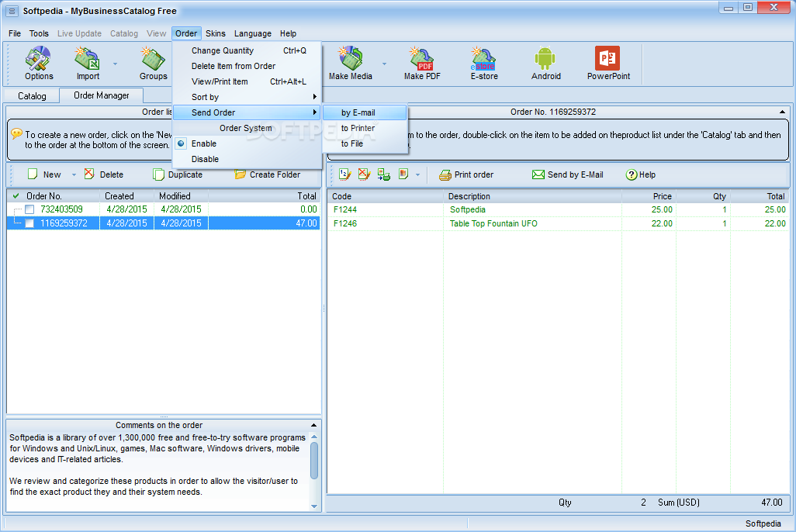Click the New order icon
This screenshot has height=532, width=796.
(x=33, y=174)
